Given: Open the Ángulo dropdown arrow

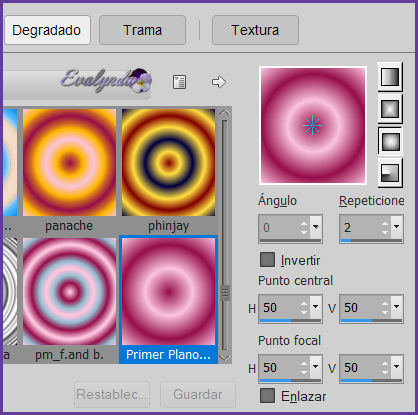Looking at the screenshot, I should 316,227.
